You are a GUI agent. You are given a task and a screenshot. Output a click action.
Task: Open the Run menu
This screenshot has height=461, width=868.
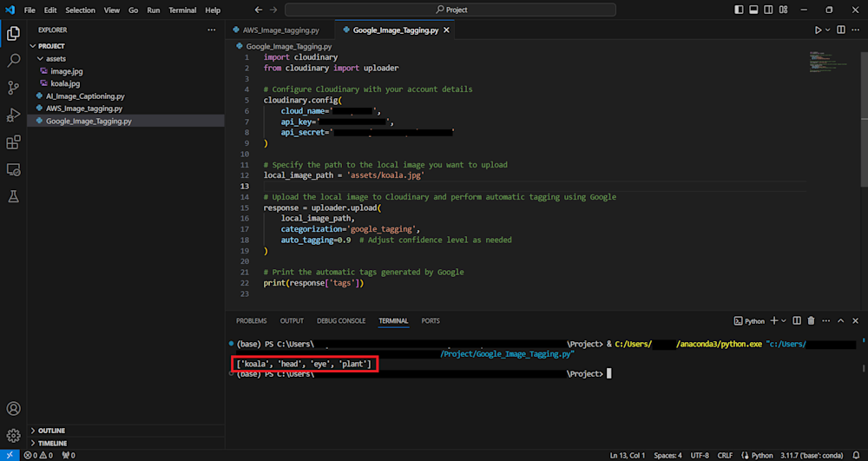pos(154,10)
